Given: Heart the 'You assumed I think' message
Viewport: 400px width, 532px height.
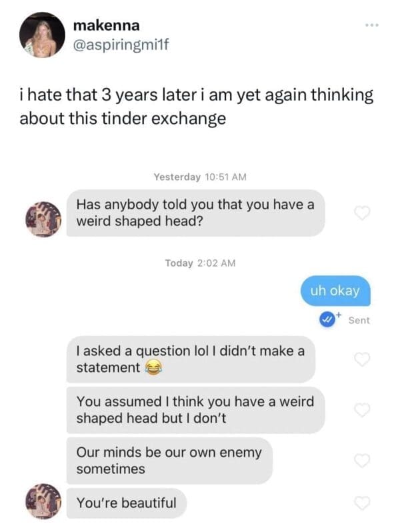Looking at the screenshot, I should point(362,409).
